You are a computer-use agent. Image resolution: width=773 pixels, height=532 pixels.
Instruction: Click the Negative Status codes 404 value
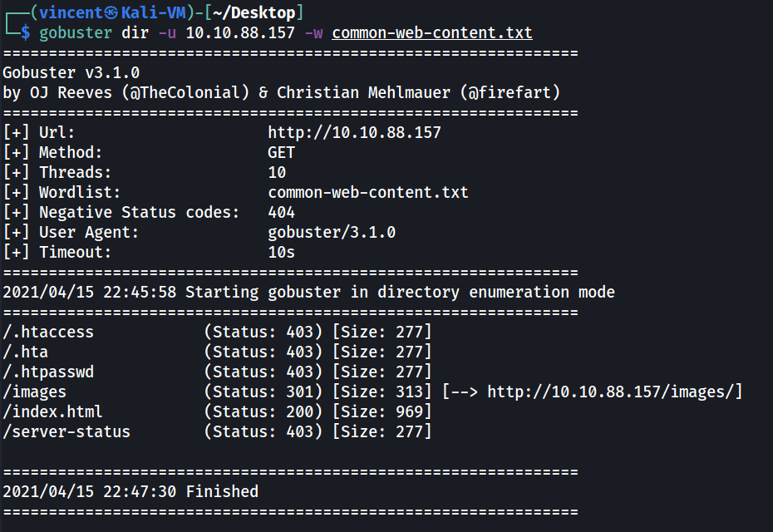tap(282, 213)
